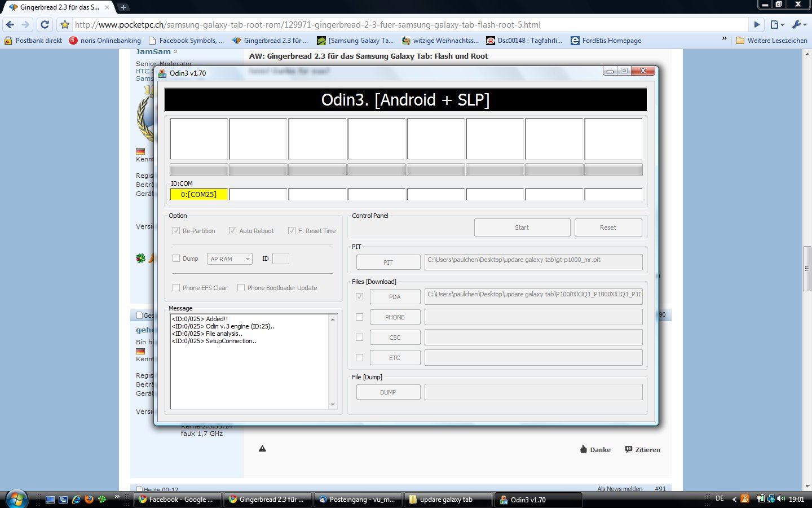Click Switch between windows quick launch icon

pos(63,500)
